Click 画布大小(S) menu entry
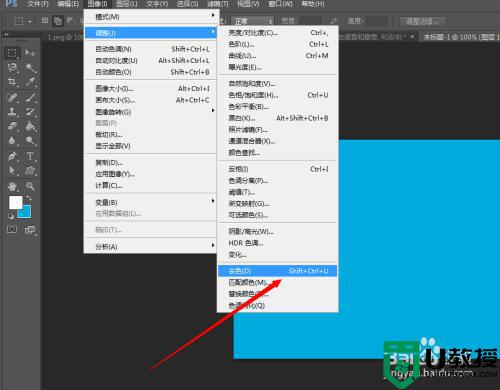Viewport: 500px width, 390px height. (x=152, y=100)
